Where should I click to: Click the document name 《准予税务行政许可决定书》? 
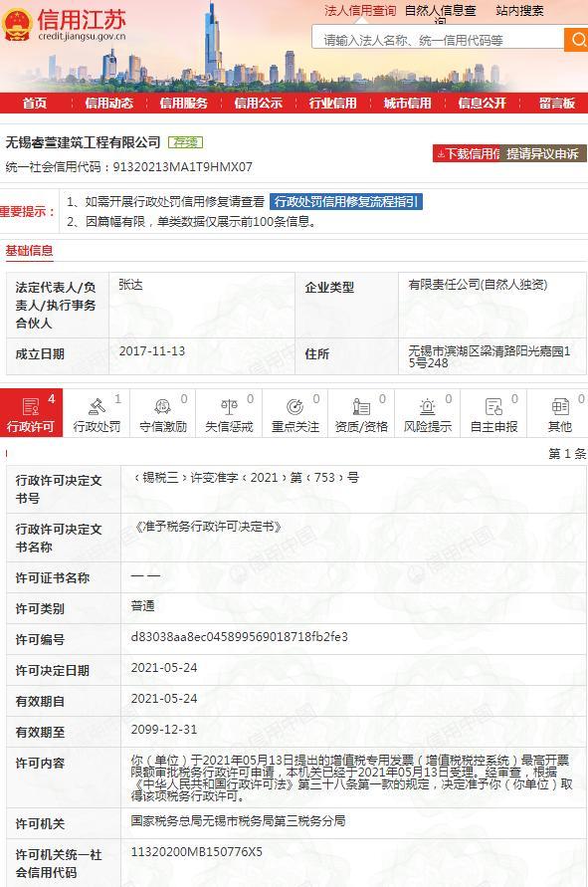tap(206, 527)
